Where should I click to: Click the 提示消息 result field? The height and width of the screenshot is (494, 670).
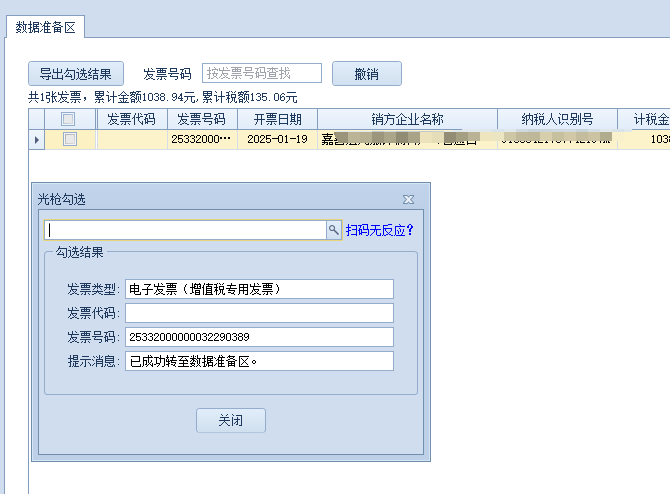click(259, 361)
